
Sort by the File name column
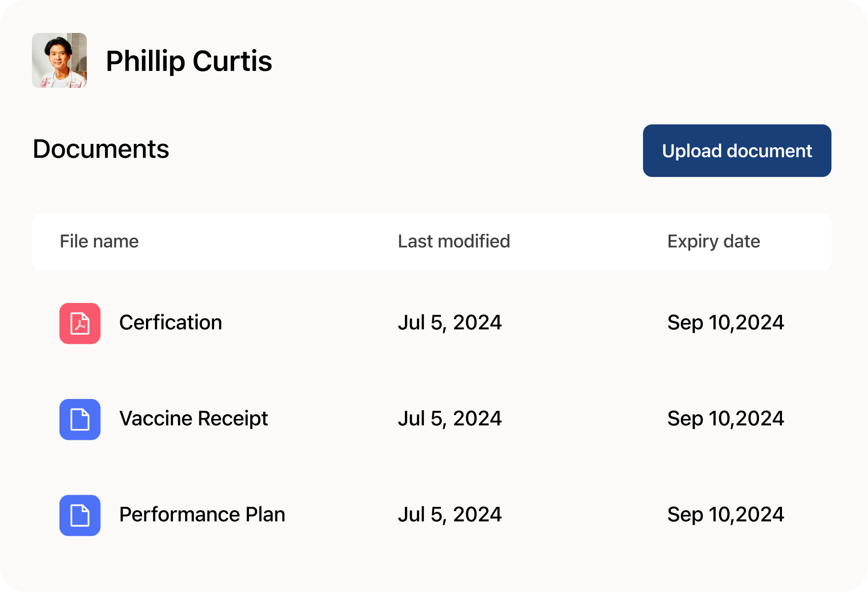click(x=99, y=242)
